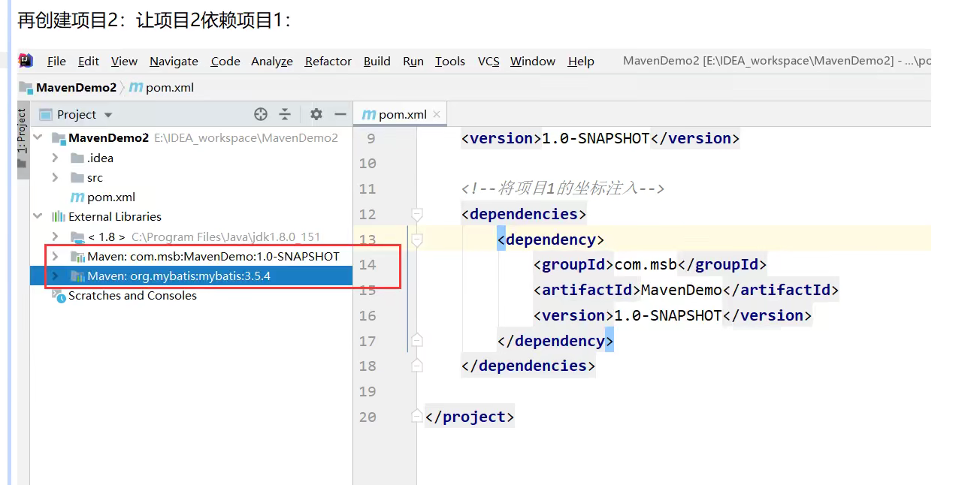
Task: Open the Edit menu
Action: coord(89,62)
